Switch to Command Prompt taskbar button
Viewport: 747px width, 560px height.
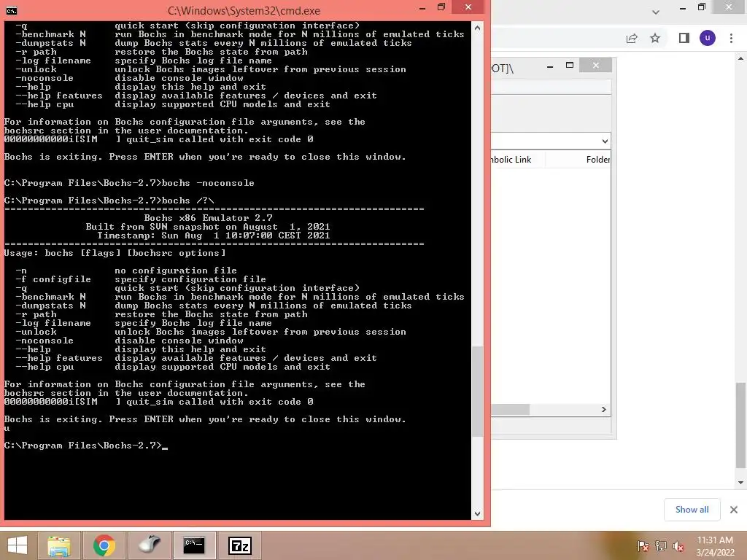[194, 545]
